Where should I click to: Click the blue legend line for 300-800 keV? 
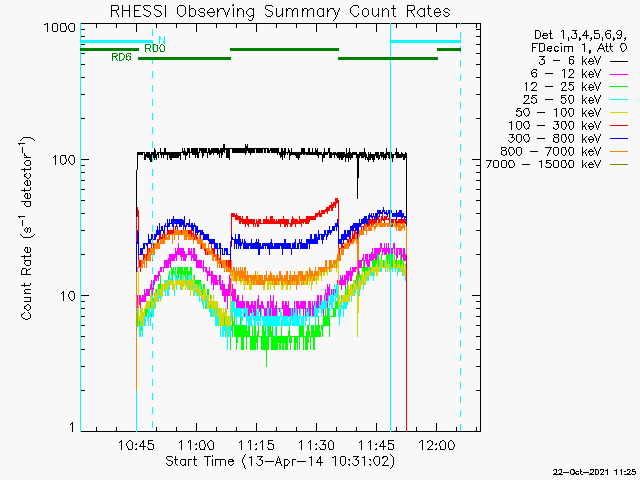(x=619, y=139)
